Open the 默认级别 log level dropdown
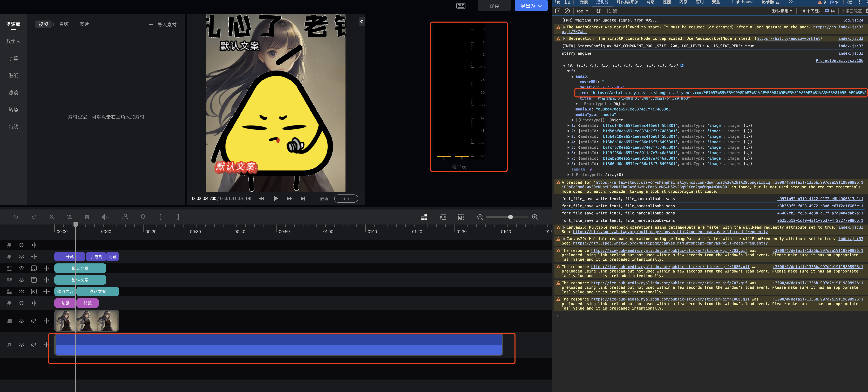The image size is (868, 392). coord(782,11)
